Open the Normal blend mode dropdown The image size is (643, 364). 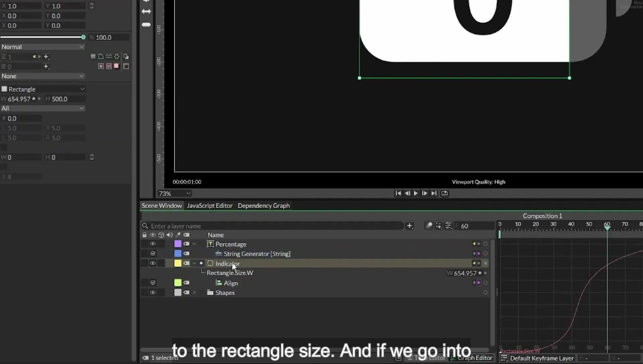43,47
